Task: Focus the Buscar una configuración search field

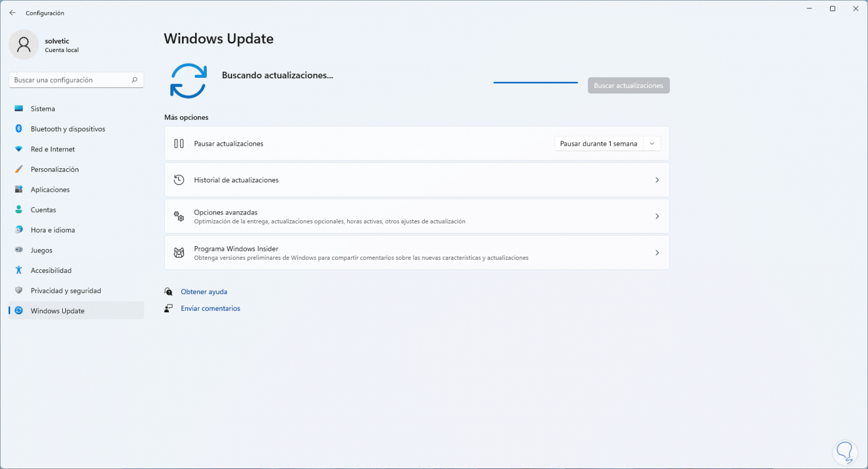Action: (76, 80)
